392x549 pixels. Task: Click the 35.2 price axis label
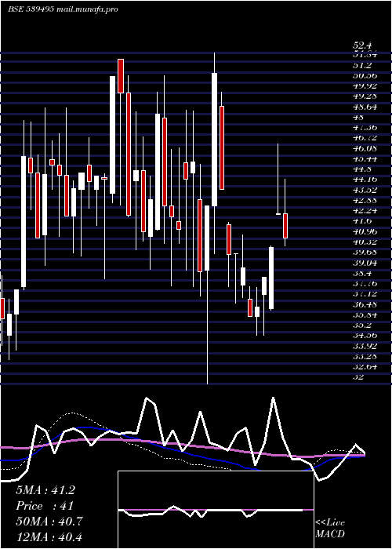[x=362, y=325]
